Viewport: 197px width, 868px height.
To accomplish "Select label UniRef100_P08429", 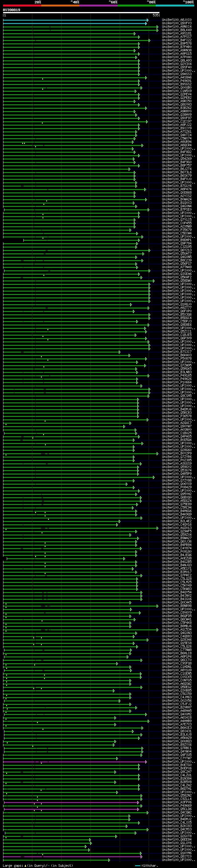I will pos(177,487).
